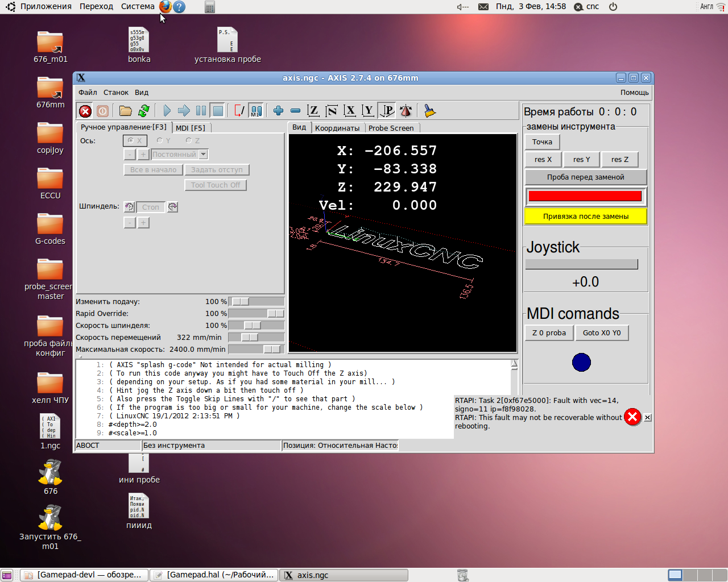The height and width of the screenshot is (582, 728).
Task: Toggle the Emergency Stop button
Action: (85, 111)
